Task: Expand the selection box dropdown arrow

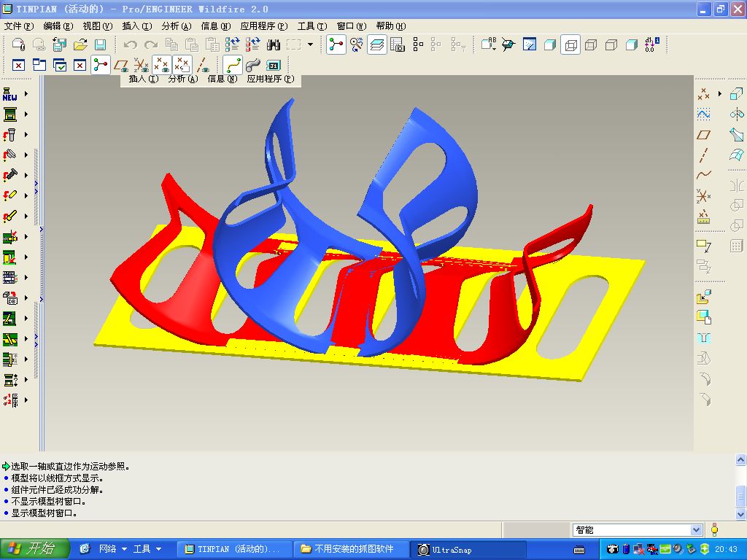Action: [311, 44]
